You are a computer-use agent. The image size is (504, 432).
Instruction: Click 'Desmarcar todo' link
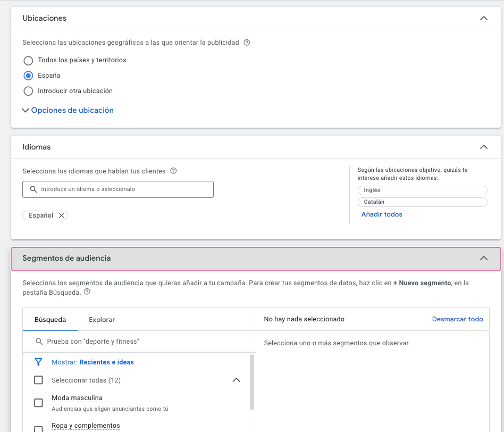[x=458, y=319]
